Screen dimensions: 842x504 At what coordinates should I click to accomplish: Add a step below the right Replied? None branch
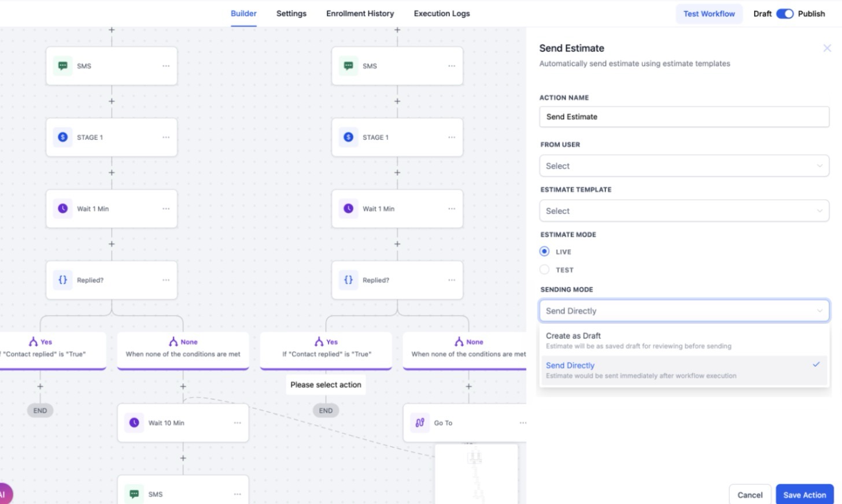[468, 386]
